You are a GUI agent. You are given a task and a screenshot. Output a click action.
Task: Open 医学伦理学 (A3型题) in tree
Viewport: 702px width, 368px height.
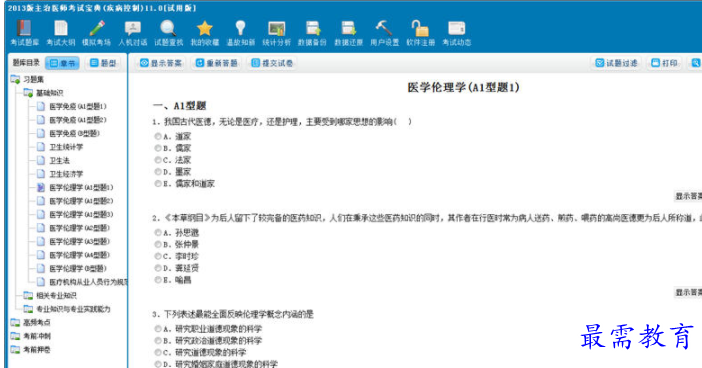(73, 241)
